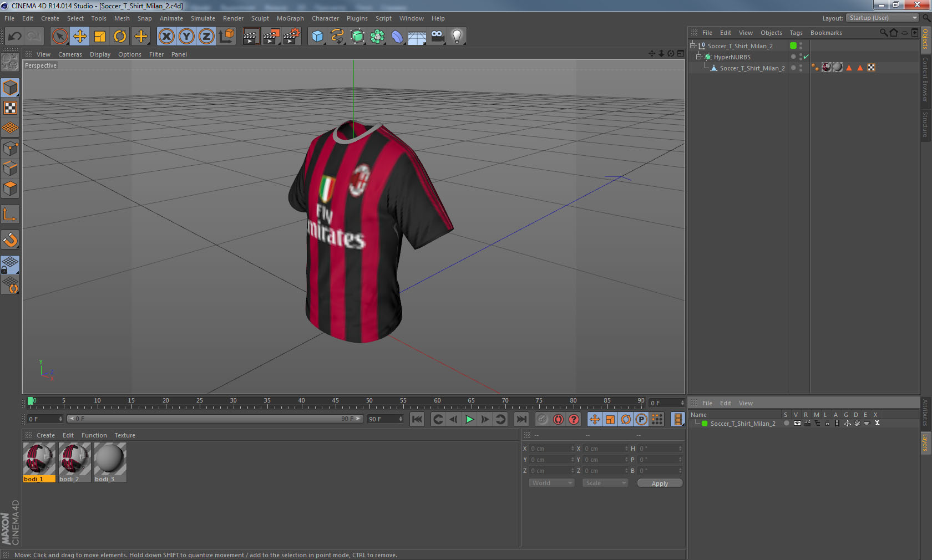Toggle the Enable Snap magnet icon
Image resolution: width=932 pixels, height=560 pixels.
point(10,240)
